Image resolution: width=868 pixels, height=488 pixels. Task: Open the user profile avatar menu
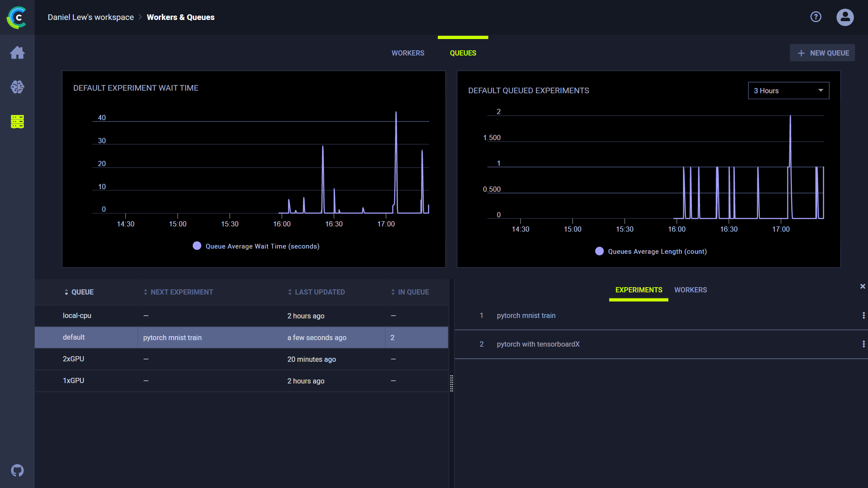coord(845,17)
